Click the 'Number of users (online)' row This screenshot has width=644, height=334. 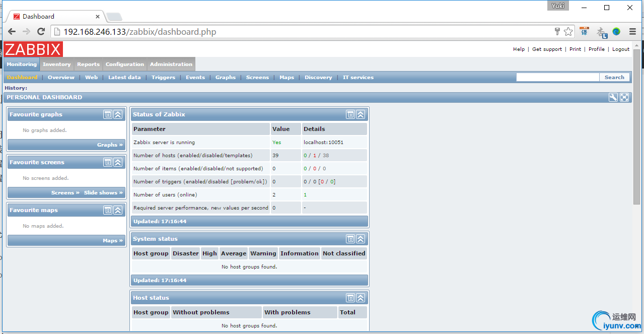coord(250,194)
